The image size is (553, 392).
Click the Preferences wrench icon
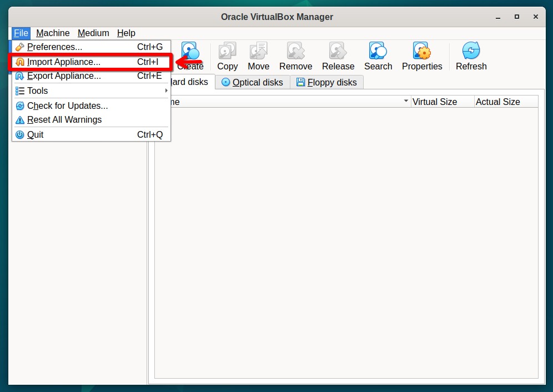click(x=20, y=47)
